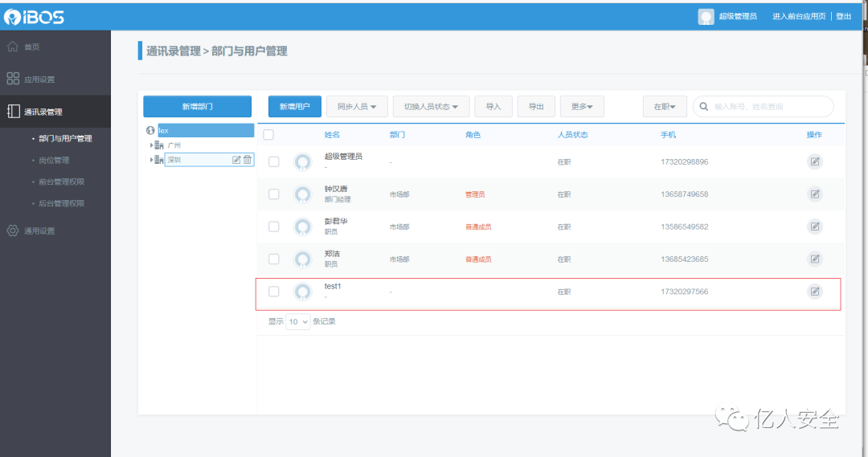Click the 人员状态 column header

coord(572,134)
